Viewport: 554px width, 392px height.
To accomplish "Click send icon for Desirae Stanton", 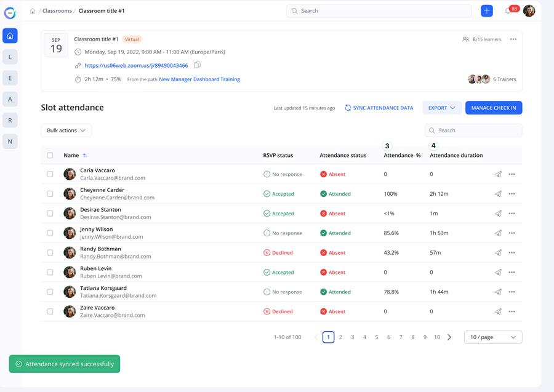I will [x=498, y=214].
